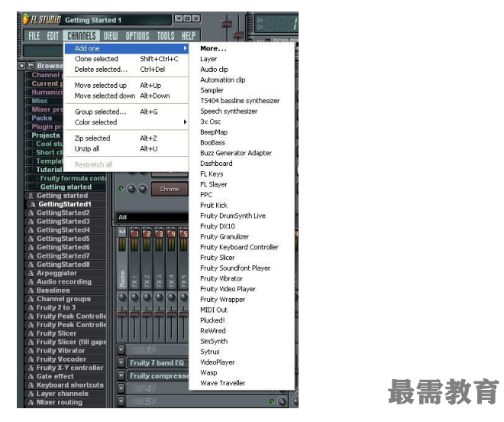504x422 pixels.
Task: Open the Basslines tutorial project
Action: (53, 291)
